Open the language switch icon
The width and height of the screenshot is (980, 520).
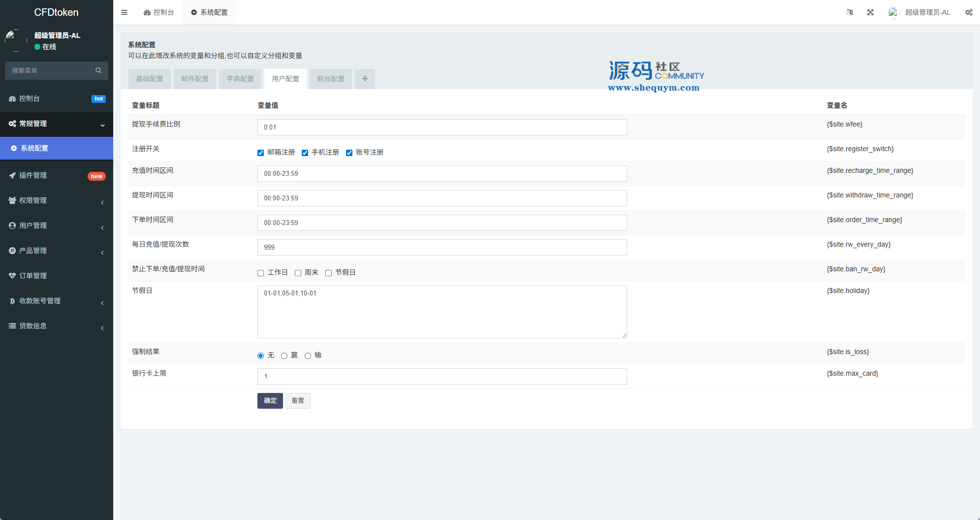(x=850, y=12)
